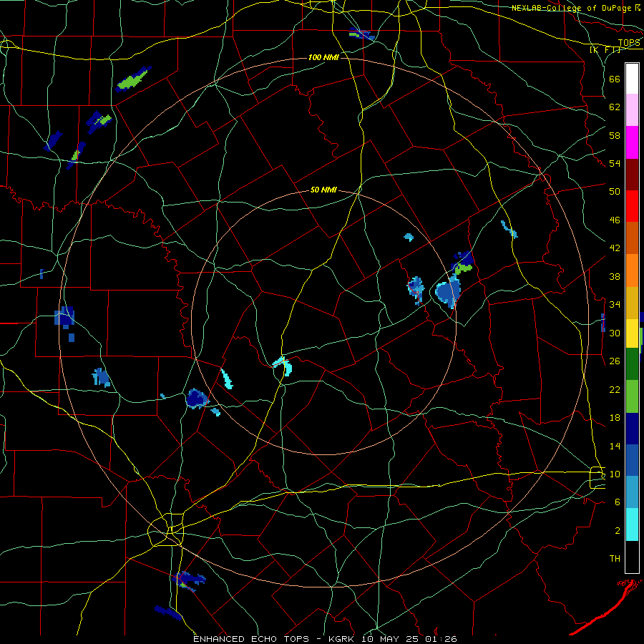Select the "30" legend value
The image size is (644, 644).
[615, 333]
